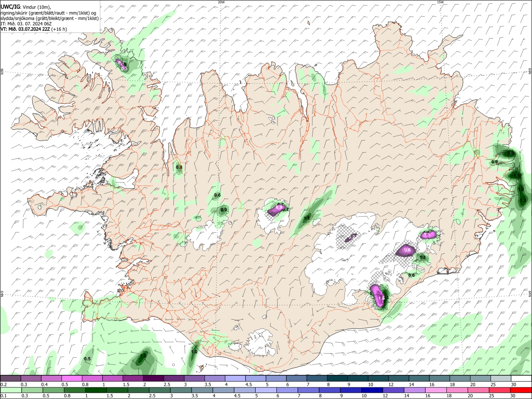Click the 'slydda/snjókoma' description line

pyautogui.click(x=49, y=18)
